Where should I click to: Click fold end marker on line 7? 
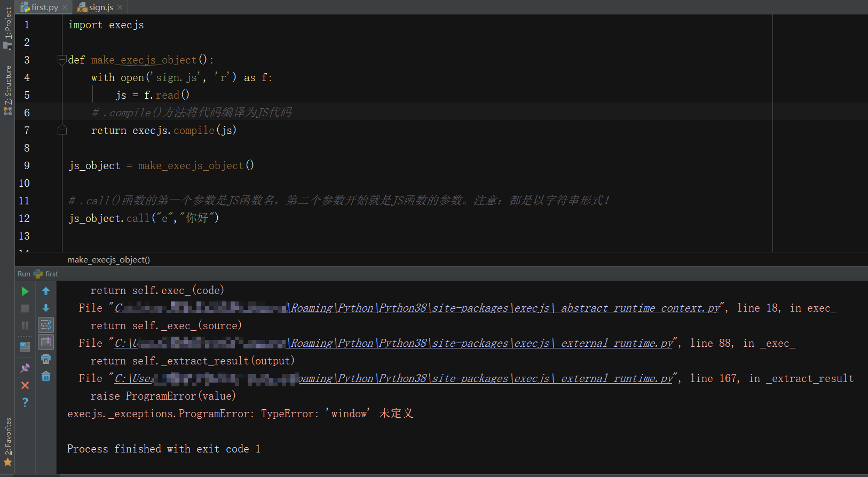[62, 130]
